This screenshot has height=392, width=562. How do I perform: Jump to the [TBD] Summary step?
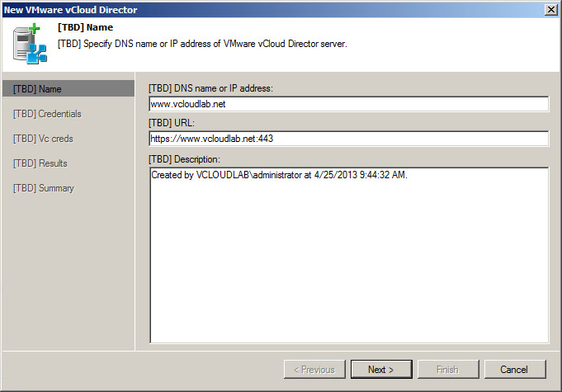click(x=44, y=188)
